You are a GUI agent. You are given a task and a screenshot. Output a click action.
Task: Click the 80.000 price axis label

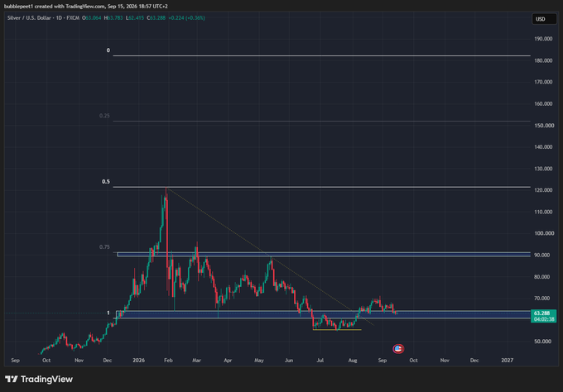coord(543,277)
